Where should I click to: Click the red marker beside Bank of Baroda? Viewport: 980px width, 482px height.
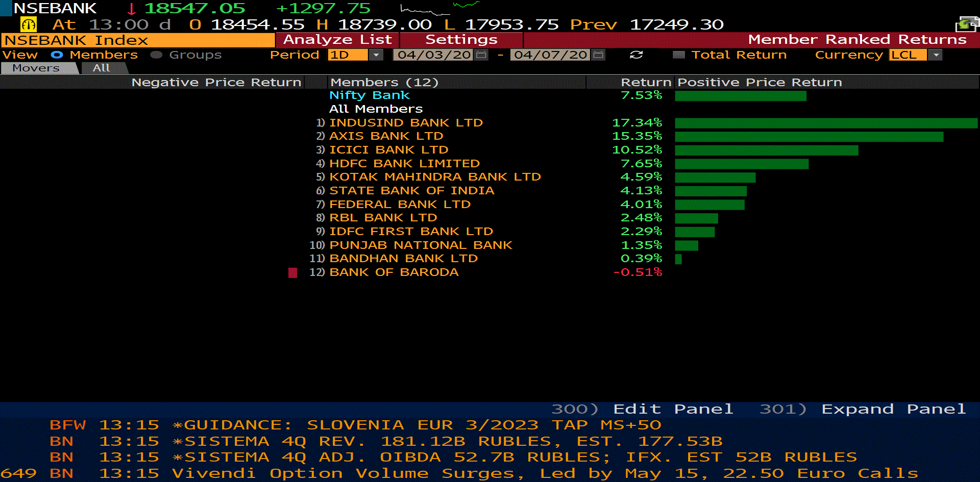(x=292, y=272)
